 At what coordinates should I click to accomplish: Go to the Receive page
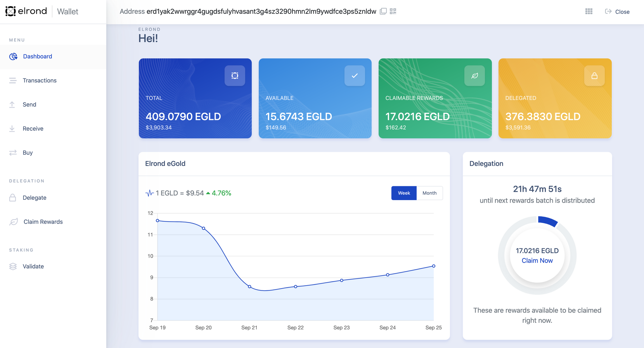tap(53, 129)
